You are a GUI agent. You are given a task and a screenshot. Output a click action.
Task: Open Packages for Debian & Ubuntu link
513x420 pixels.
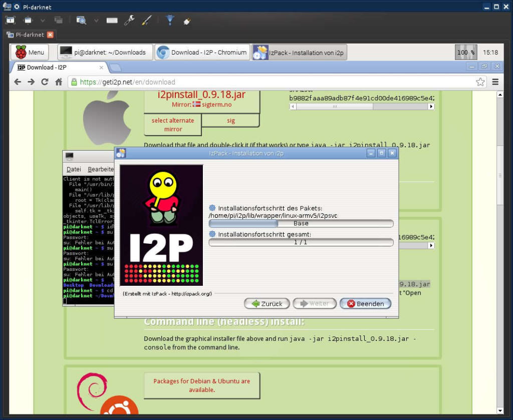coord(201,385)
